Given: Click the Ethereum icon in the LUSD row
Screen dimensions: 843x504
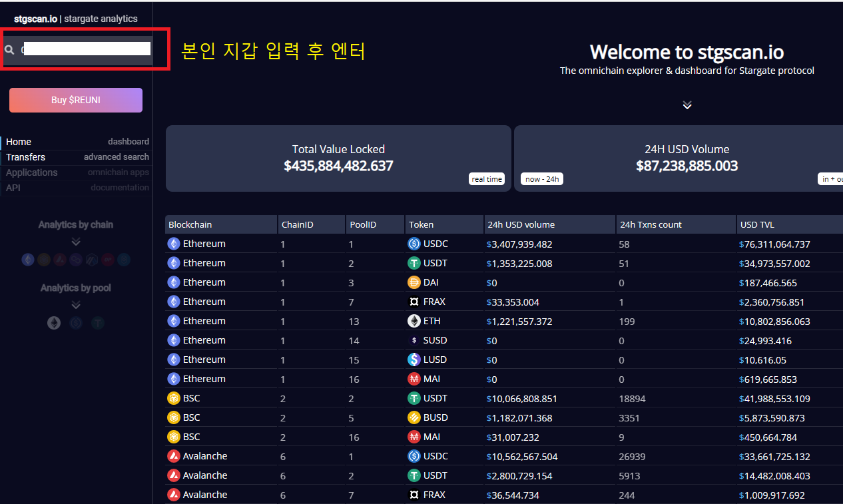Looking at the screenshot, I should [x=174, y=360].
